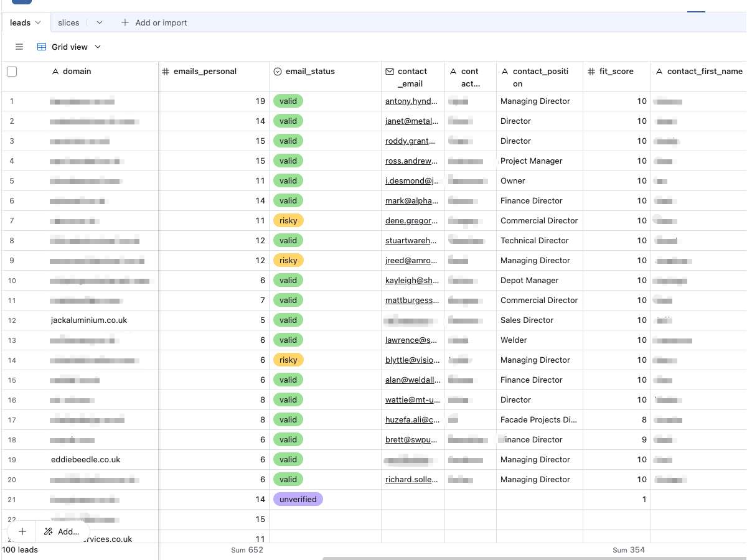This screenshot has width=747, height=560.
Task: Click the text-type icon in domain header
Action: 55,72
